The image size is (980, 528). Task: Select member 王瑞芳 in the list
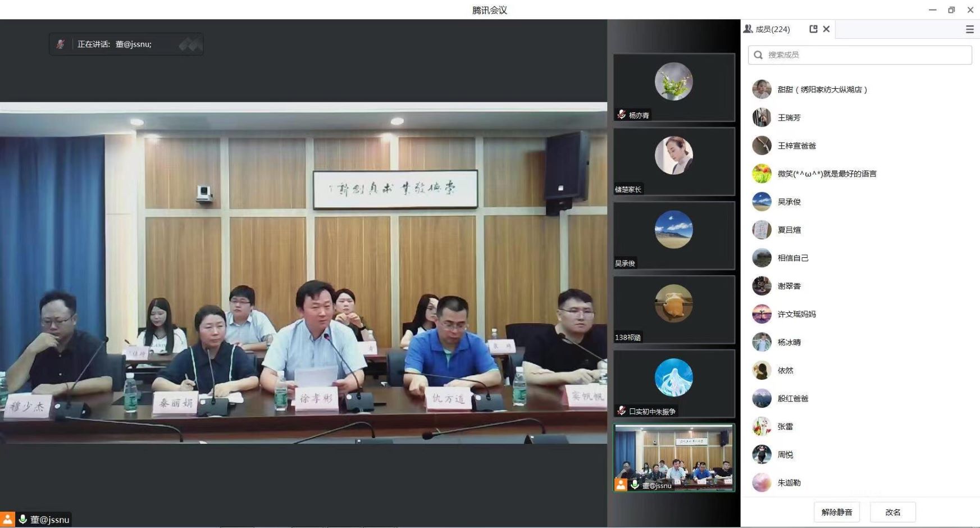(x=789, y=117)
